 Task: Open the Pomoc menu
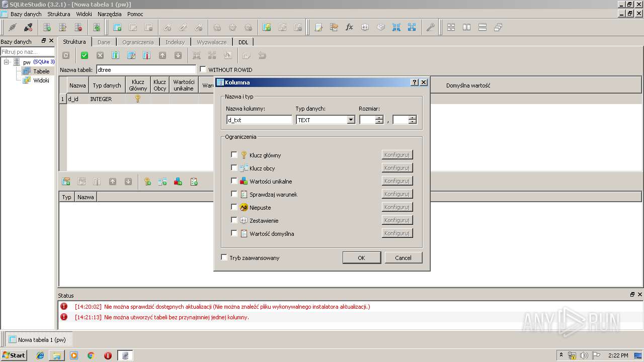[135, 14]
